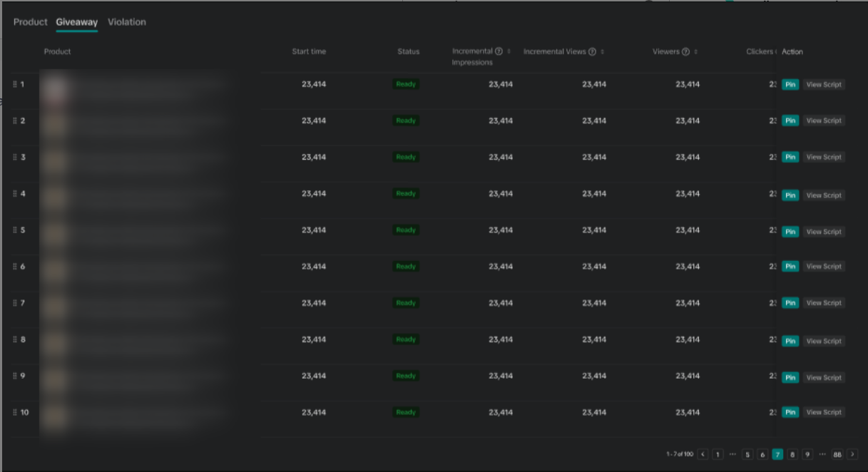The width and height of the screenshot is (868, 472).
Task: Click the Incremental Impressions help icon
Action: [499, 51]
